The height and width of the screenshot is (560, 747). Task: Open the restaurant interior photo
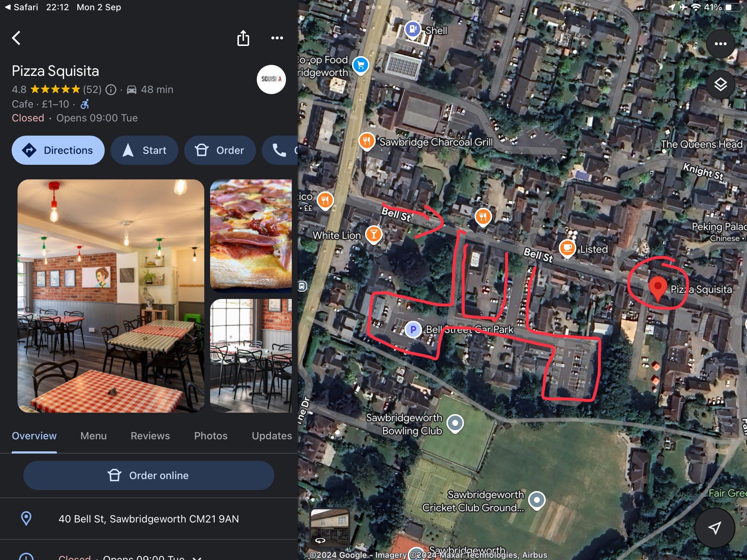coord(111,296)
